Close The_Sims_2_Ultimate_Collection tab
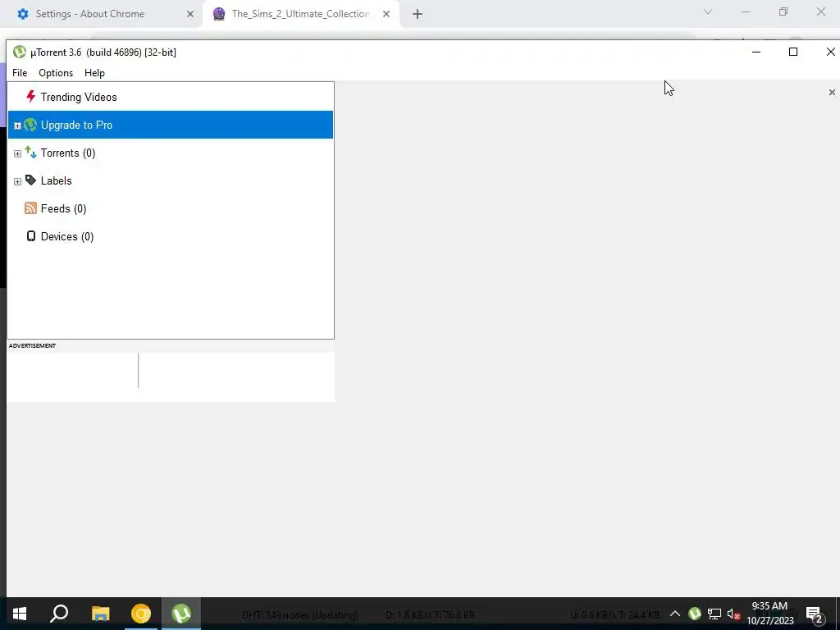Viewport: 840px width, 630px height. point(386,14)
